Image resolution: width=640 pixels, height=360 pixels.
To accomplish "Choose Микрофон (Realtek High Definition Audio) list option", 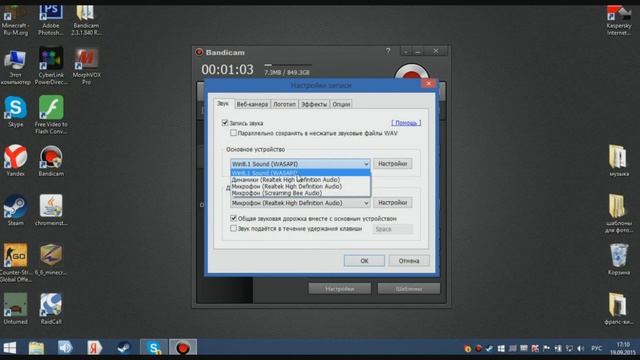I will 300,186.
